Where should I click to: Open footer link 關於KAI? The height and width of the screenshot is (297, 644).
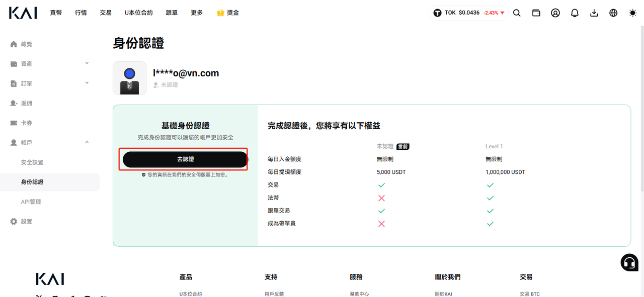click(x=443, y=294)
